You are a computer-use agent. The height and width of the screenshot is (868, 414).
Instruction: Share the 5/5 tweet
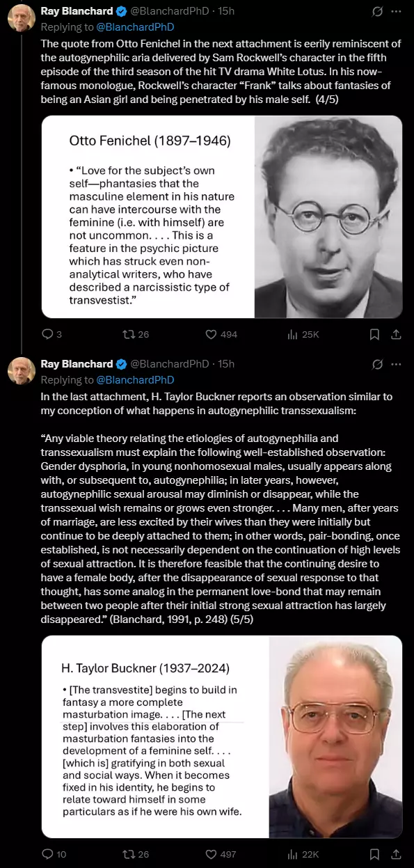coord(396,854)
